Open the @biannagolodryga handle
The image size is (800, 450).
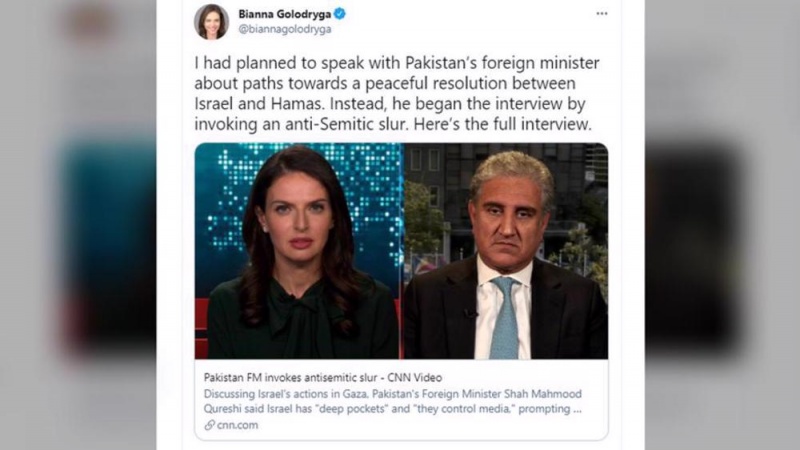point(285,30)
